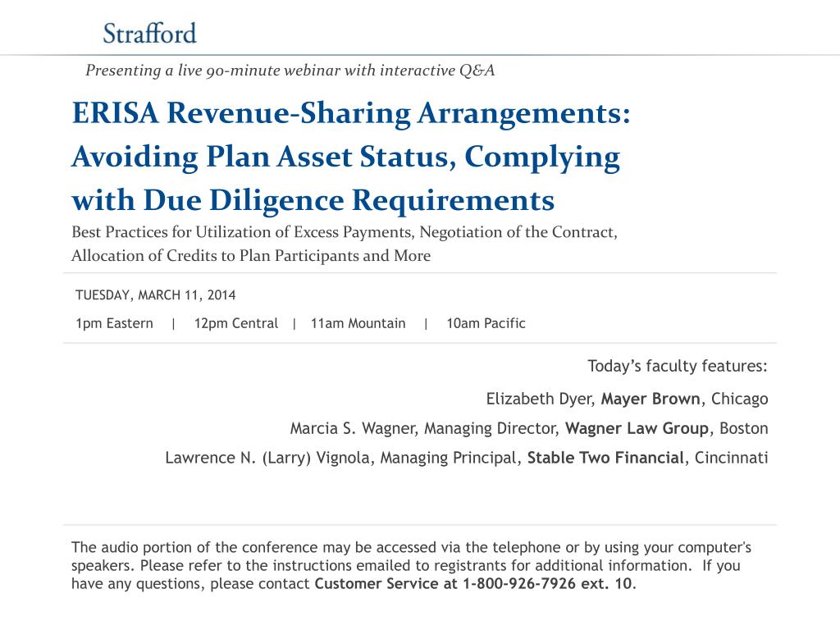840x630 pixels.
Task: Click the speaker name 'Marcia S. Wagner'
Action: coord(353,428)
